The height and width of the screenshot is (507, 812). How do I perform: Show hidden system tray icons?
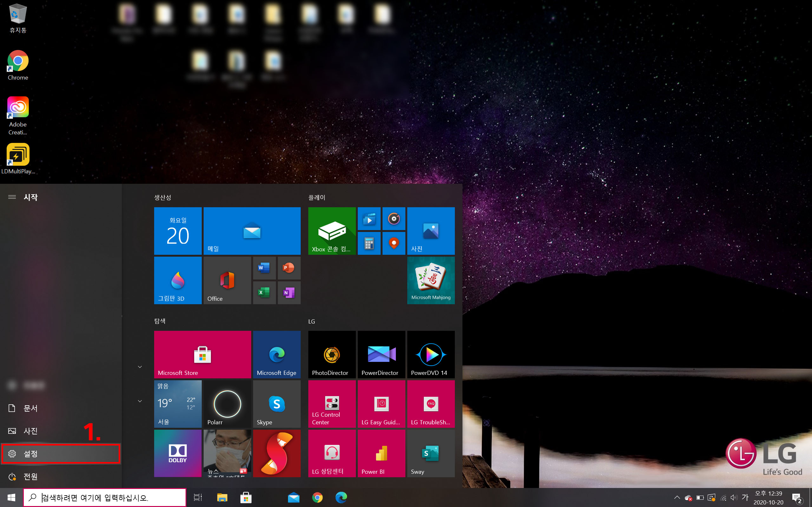(x=677, y=497)
